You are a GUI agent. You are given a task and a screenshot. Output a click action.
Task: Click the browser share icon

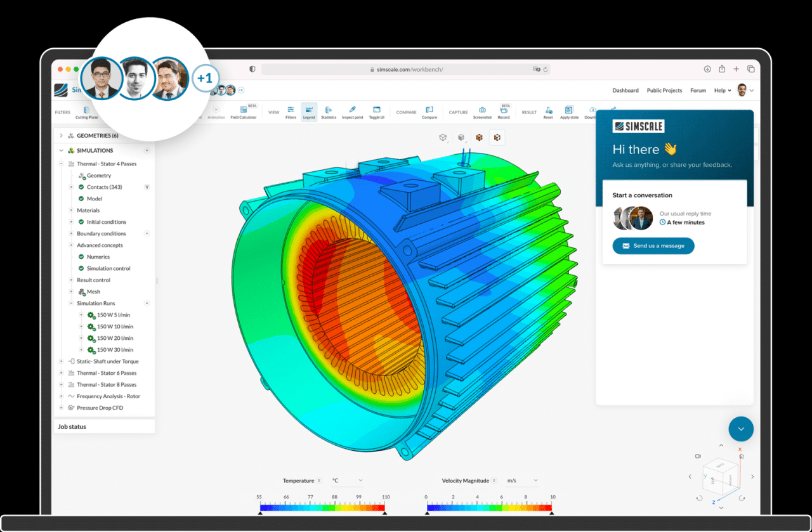[x=722, y=69]
